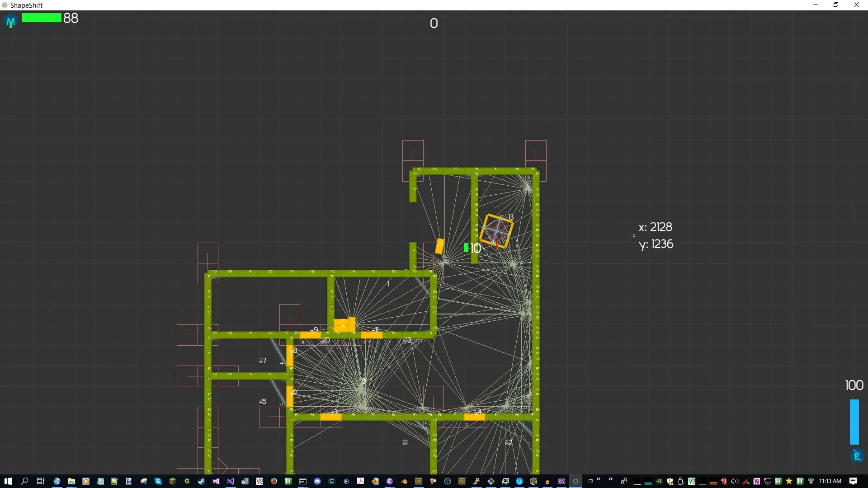Open Skype from the taskbar

click(158, 481)
